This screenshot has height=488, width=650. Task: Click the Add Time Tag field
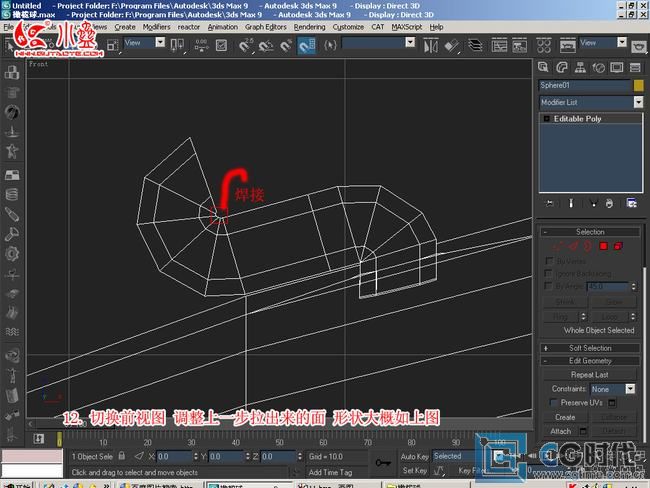(330, 472)
